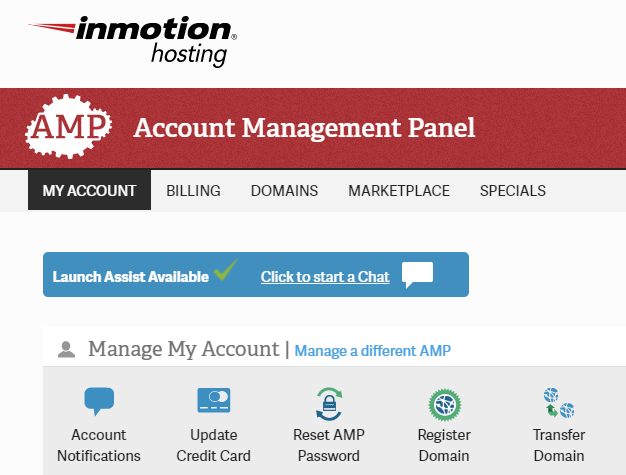Go to the Domains tab

(x=284, y=190)
